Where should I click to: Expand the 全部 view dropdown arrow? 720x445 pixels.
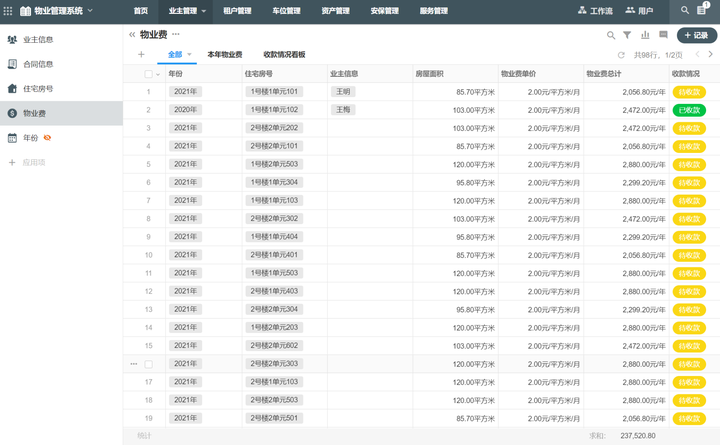189,54
